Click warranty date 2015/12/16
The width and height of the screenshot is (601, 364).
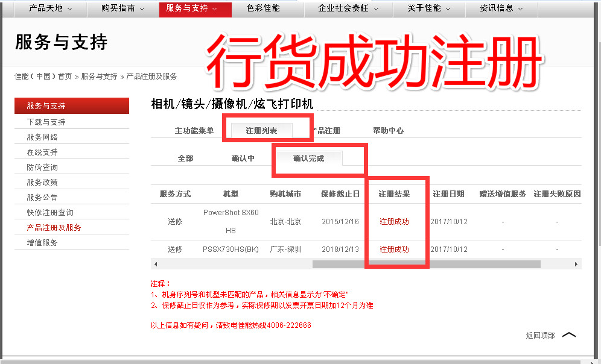pyautogui.click(x=340, y=222)
